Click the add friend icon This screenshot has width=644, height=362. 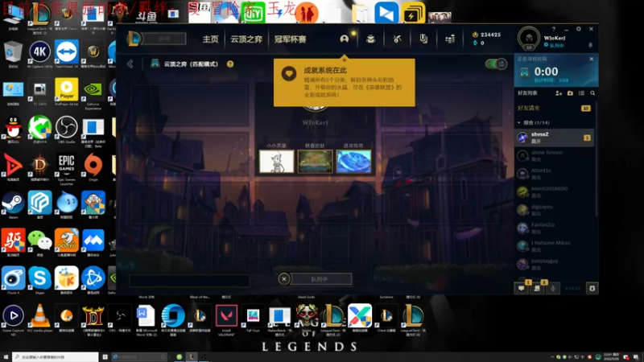click(559, 93)
